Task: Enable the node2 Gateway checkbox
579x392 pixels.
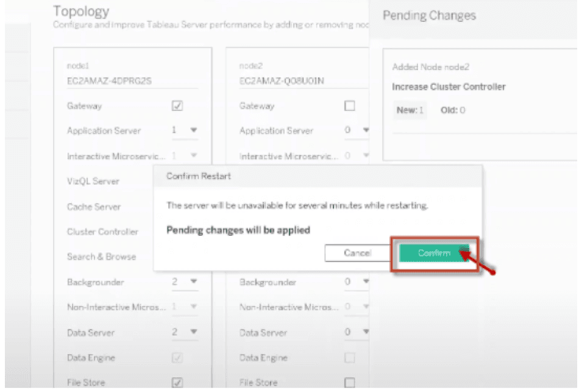Action: click(350, 106)
